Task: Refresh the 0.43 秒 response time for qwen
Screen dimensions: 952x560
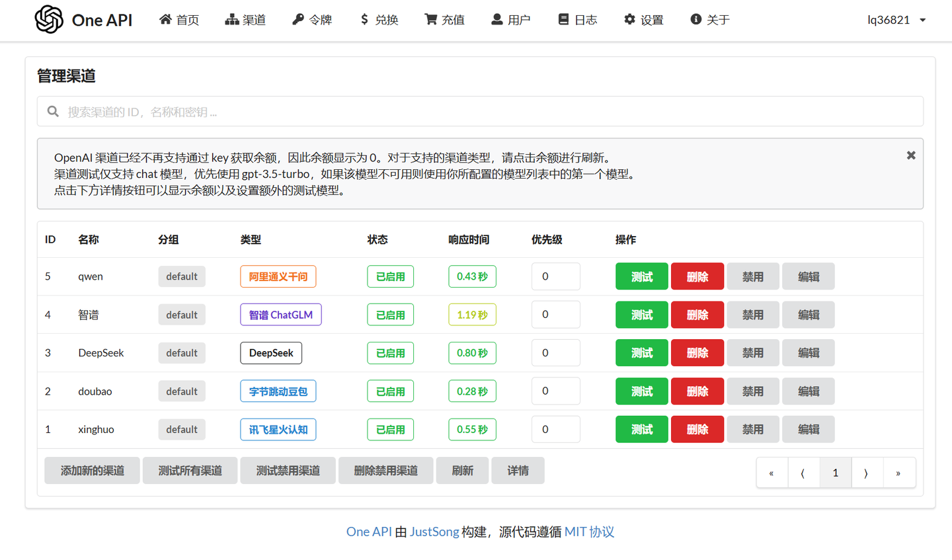Action: click(472, 276)
